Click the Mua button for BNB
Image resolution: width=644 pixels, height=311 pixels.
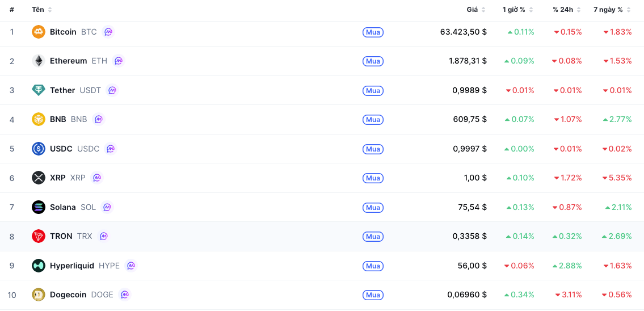click(x=373, y=120)
